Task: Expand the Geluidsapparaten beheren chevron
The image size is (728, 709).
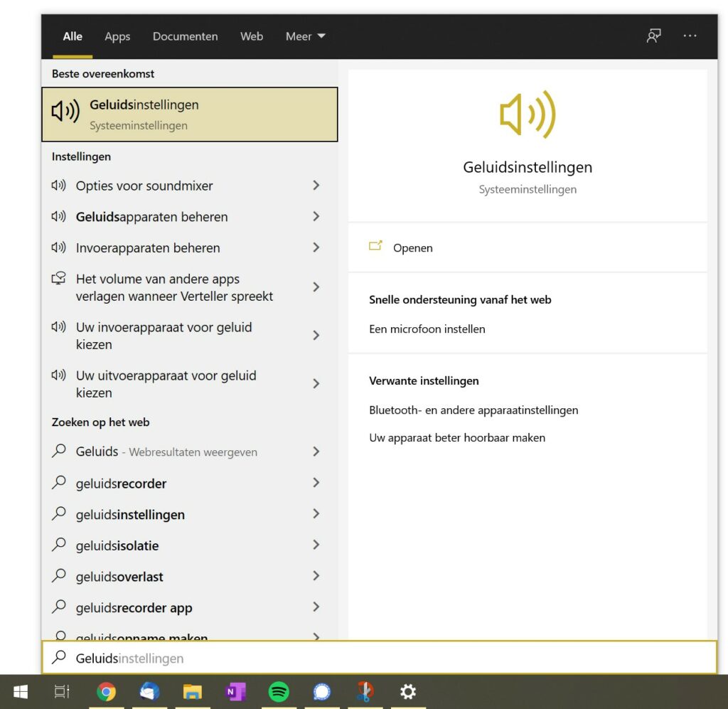Action: 316,216
